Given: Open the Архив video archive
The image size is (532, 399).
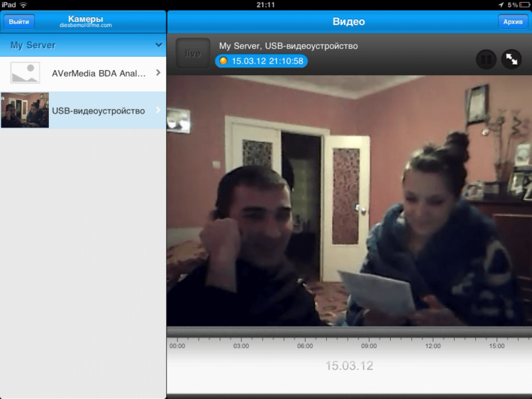Looking at the screenshot, I should tap(513, 22).
